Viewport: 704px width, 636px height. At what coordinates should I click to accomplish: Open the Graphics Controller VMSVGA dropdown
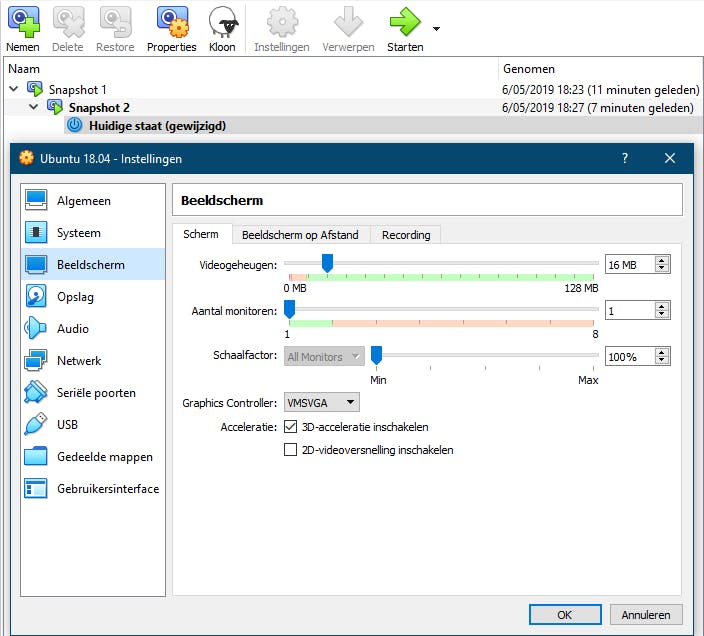click(x=321, y=403)
